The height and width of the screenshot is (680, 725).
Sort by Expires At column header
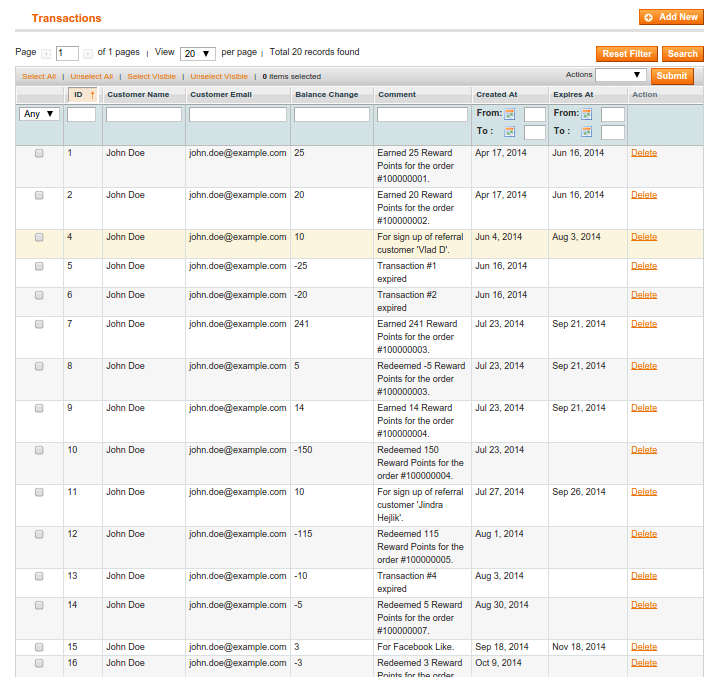click(573, 95)
